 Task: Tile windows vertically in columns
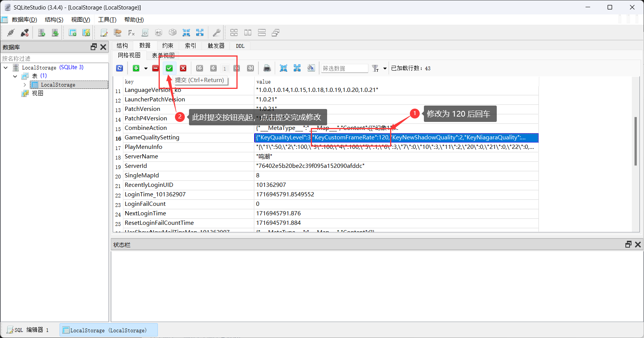point(248,33)
